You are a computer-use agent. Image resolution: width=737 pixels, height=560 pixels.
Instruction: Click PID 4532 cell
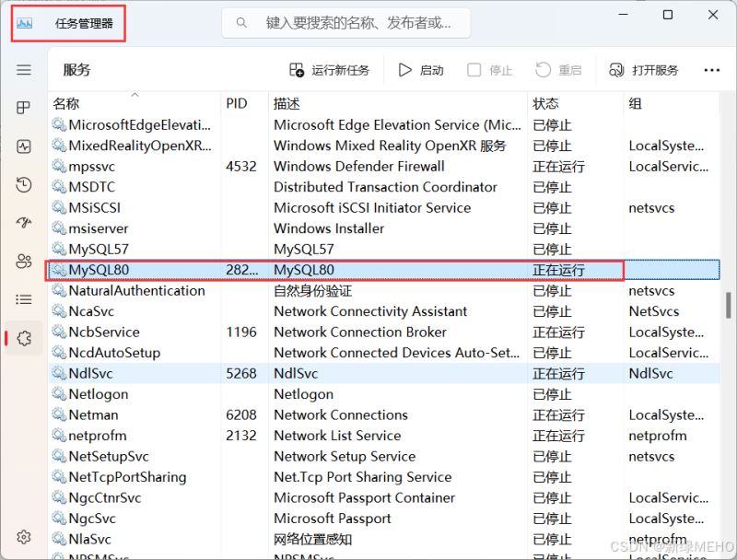tap(241, 167)
